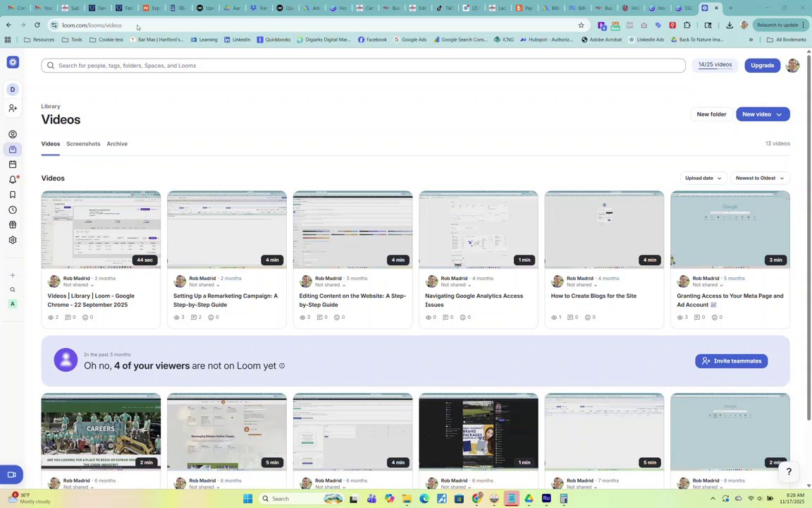Click the New folder button

(711, 114)
